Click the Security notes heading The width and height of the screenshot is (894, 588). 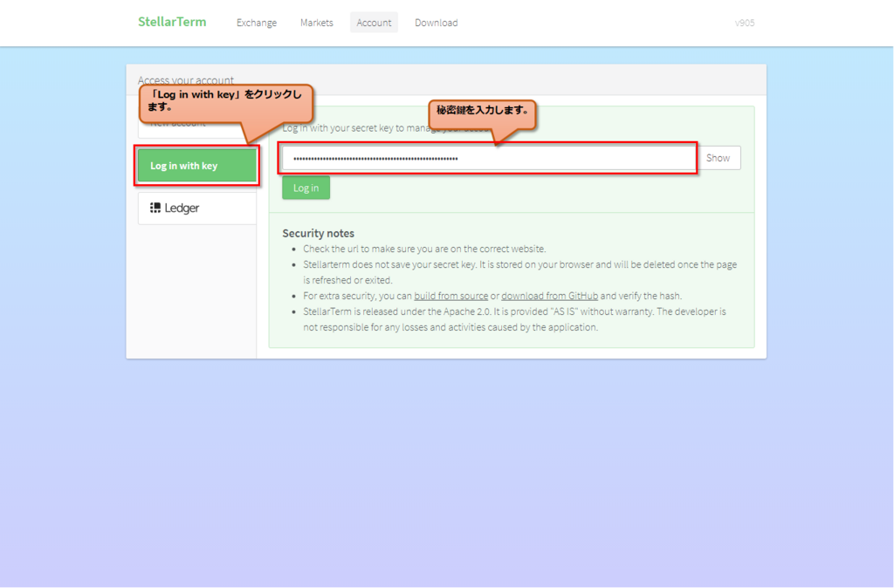(x=318, y=233)
